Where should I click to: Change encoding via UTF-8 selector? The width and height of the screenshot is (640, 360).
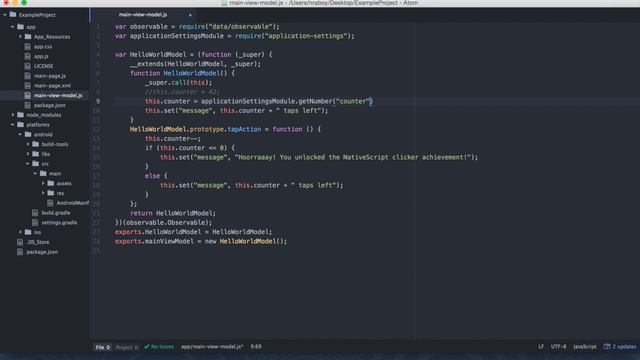pos(558,347)
